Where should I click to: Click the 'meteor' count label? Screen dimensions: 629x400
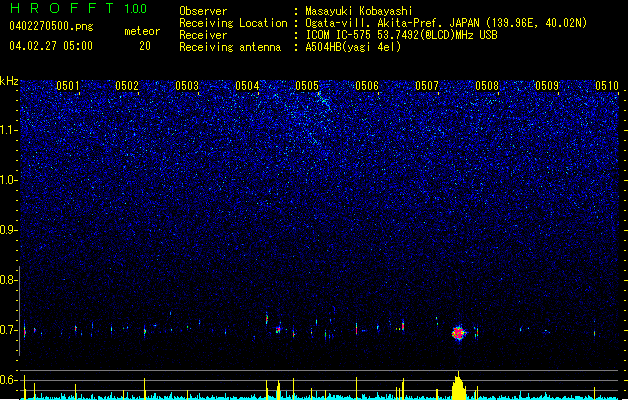142,31
